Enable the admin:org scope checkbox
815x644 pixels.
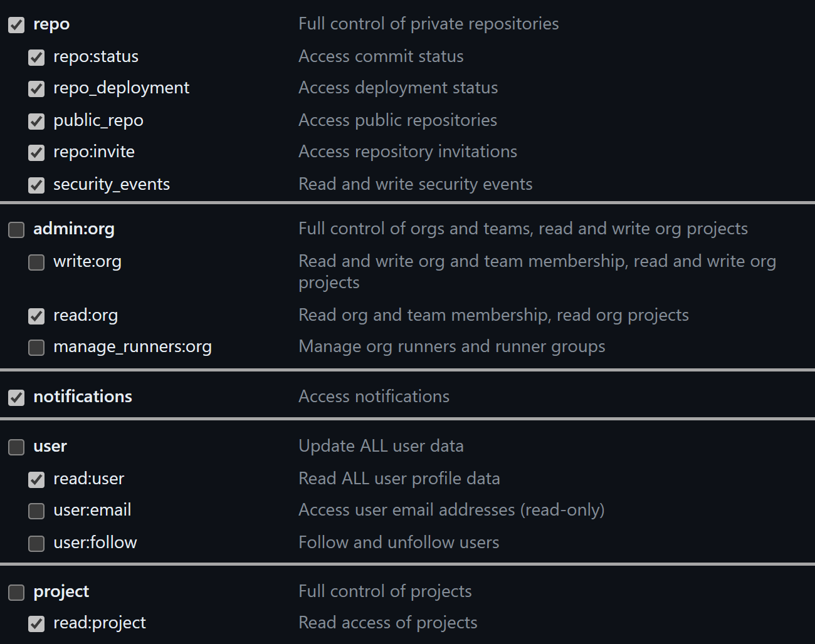16,230
